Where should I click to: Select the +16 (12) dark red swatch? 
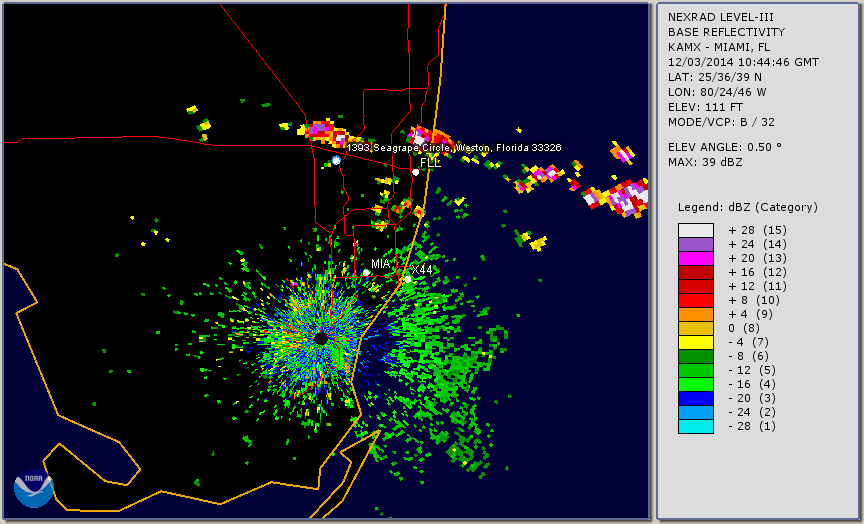(x=696, y=273)
